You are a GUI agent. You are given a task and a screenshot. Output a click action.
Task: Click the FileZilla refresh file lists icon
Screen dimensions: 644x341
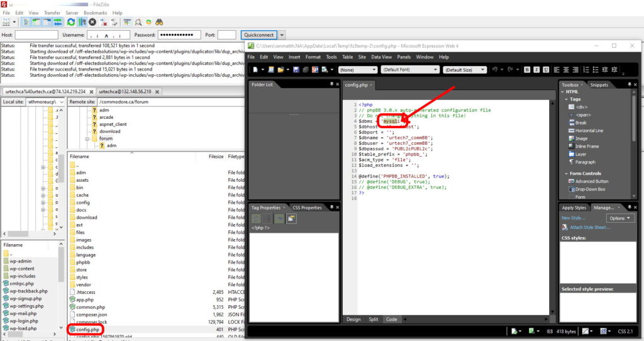[71, 22]
